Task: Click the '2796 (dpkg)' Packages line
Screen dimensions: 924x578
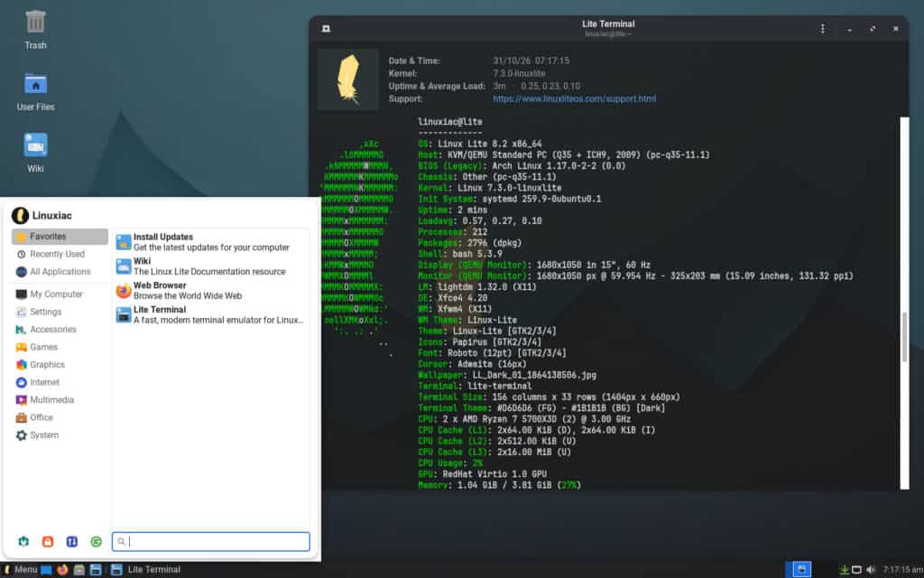Action: click(x=469, y=243)
